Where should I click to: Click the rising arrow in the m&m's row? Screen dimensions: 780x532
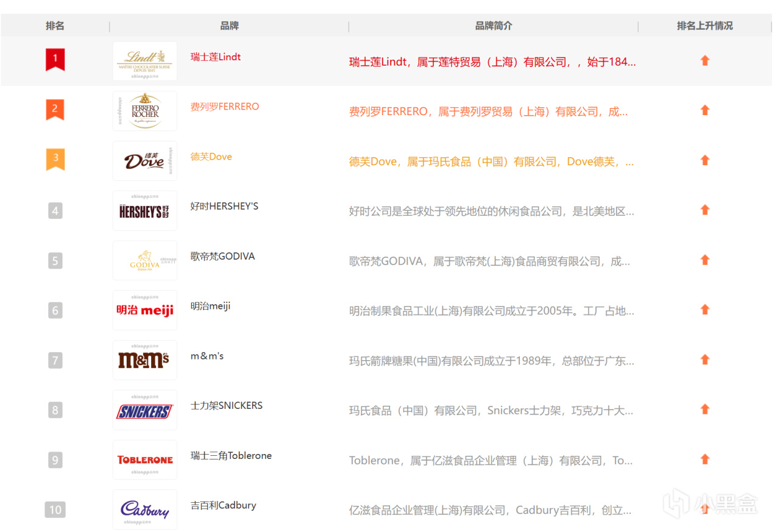tap(705, 360)
